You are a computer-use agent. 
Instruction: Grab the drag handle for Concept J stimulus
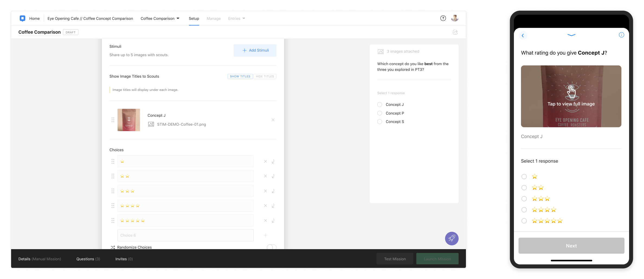click(x=113, y=120)
